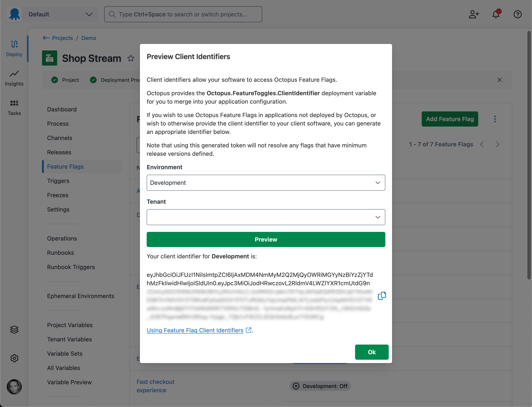Open Variable Preview menu item

[x=70, y=382]
